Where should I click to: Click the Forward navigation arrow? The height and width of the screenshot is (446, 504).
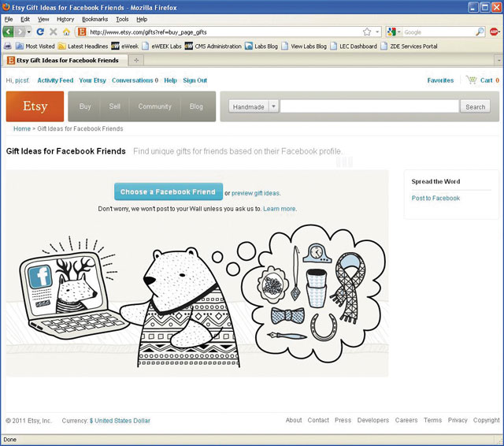[x=20, y=32]
